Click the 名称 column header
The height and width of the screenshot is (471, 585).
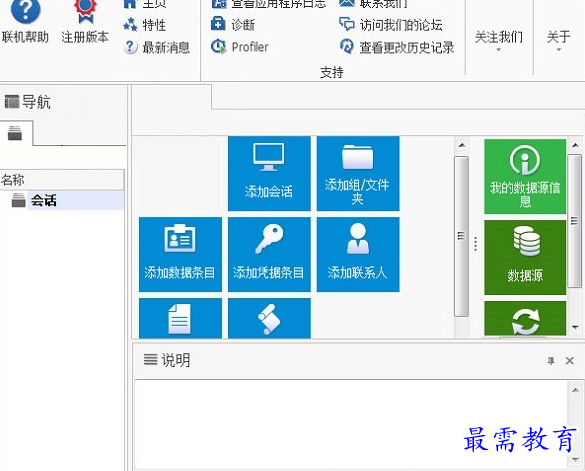coord(62,180)
